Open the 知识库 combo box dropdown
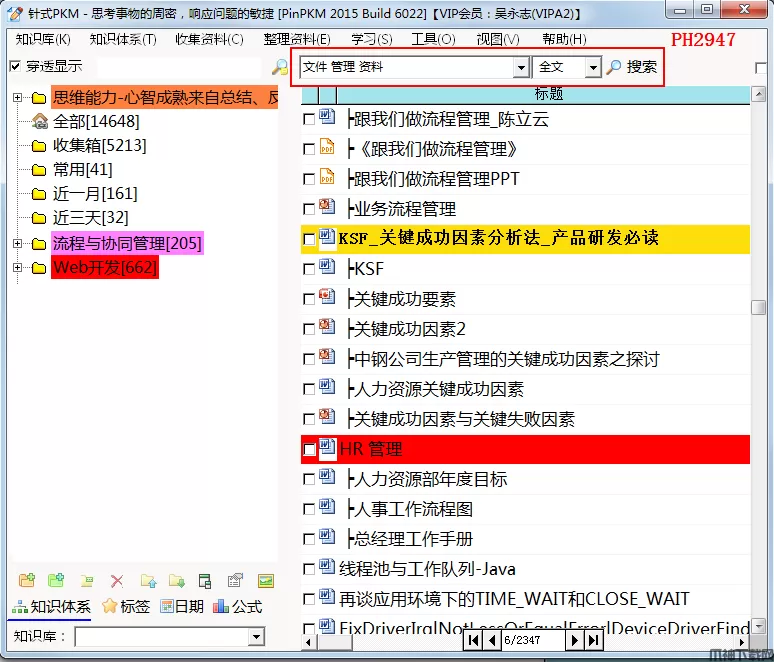The image size is (774, 662). click(x=256, y=636)
